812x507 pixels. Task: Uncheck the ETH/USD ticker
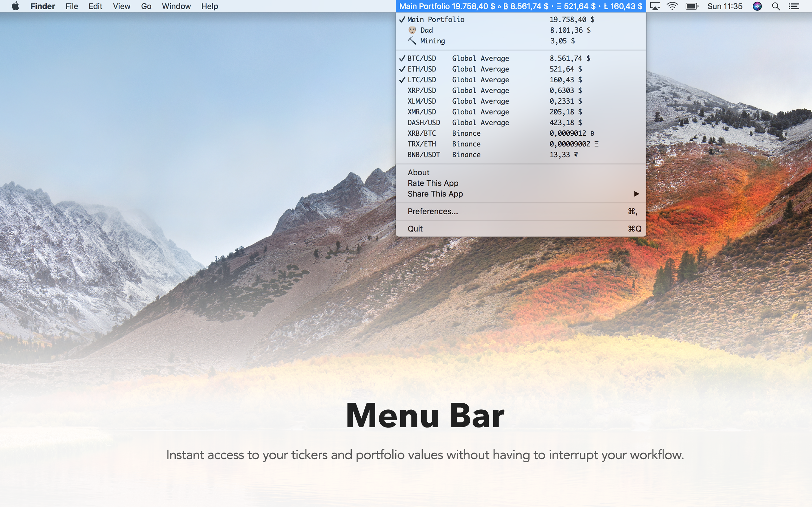pos(422,69)
